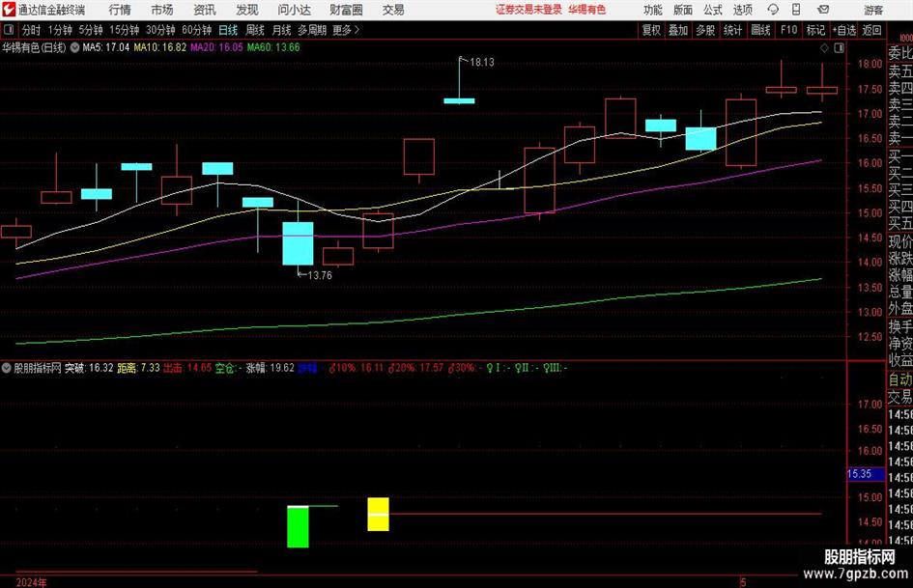Open the customer service headset icon
Screen dimensions: 913x588
pyautogui.click(x=773, y=10)
